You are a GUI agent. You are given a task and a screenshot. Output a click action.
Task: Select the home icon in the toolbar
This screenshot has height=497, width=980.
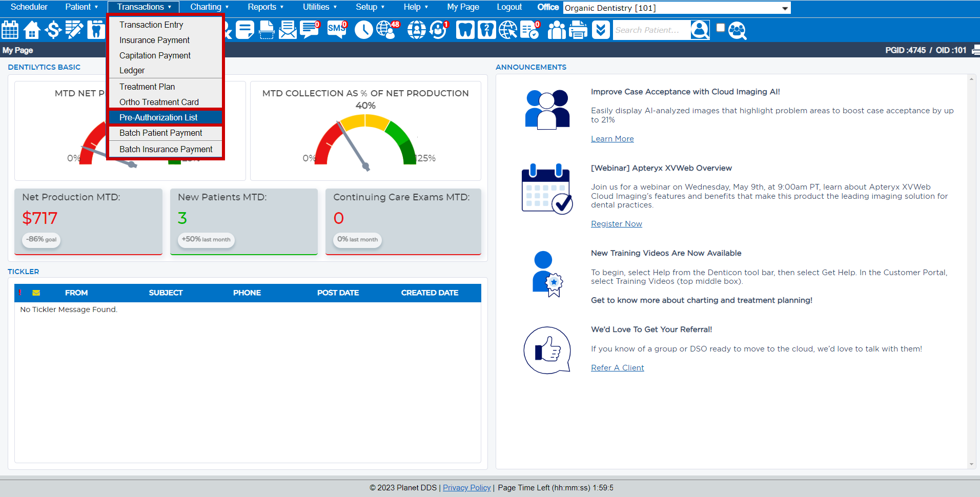point(31,30)
